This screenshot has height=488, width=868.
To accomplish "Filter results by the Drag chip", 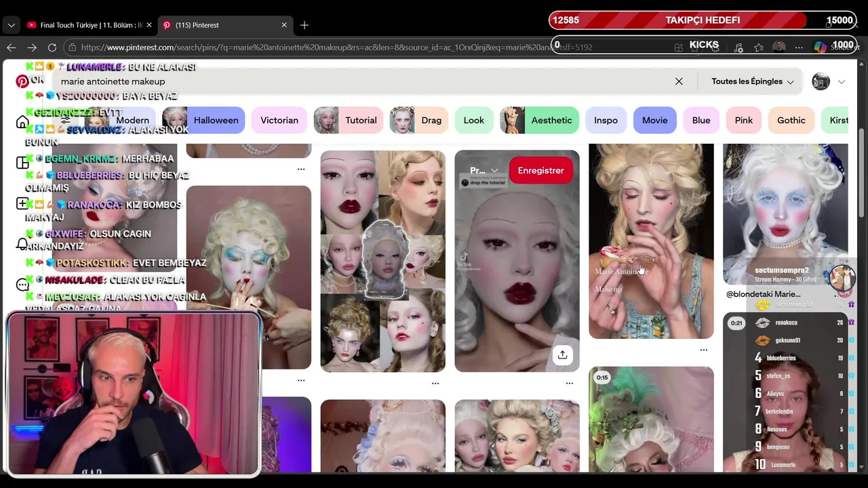I will [419, 120].
